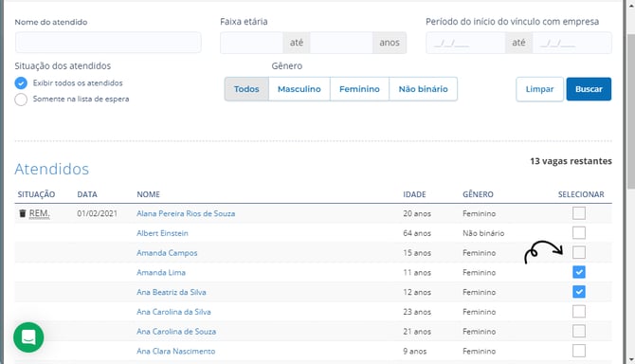Check the box for Amanda Campos
Screen dimensions: 635x364
tap(579, 252)
